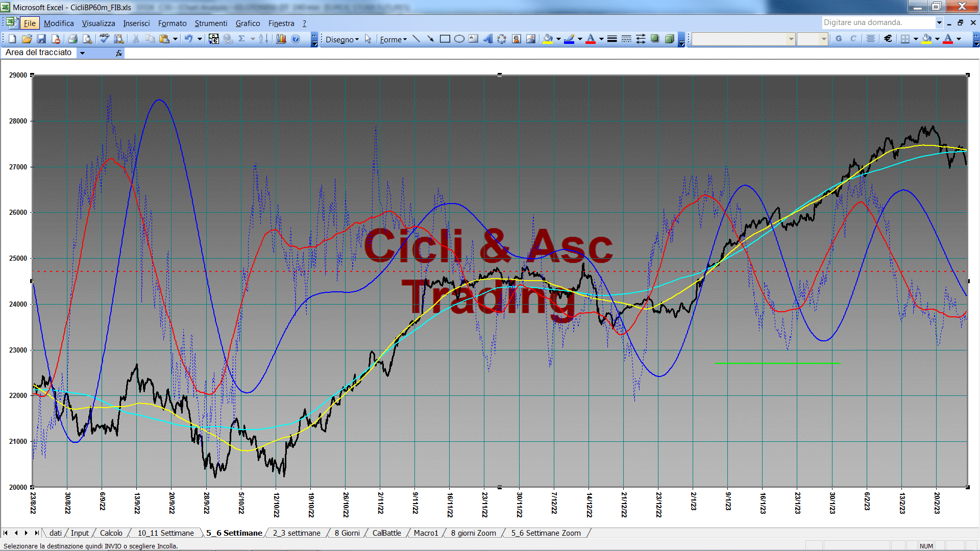Image resolution: width=980 pixels, height=551 pixels.
Task: Apply Euro currency style button
Action: (888, 39)
